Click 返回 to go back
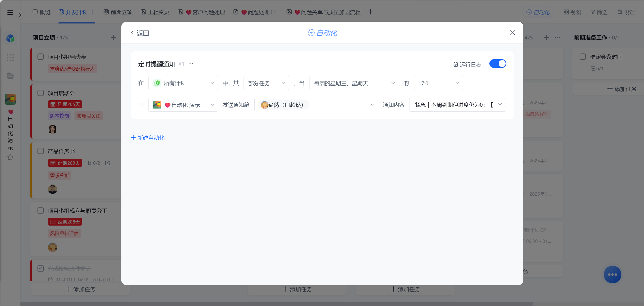This screenshot has width=644, height=306. click(140, 33)
